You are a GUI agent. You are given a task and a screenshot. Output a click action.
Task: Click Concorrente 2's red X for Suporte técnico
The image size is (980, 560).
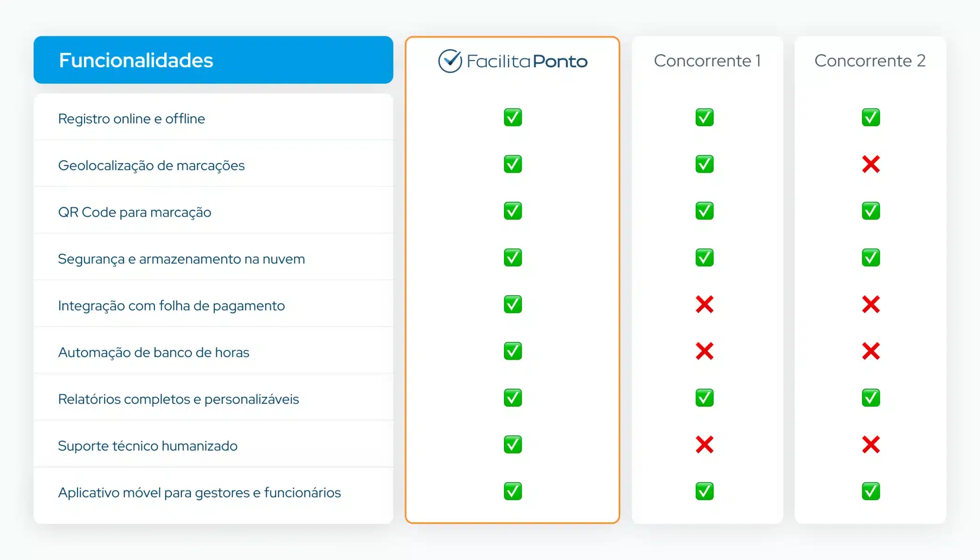pyautogui.click(x=871, y=444)
